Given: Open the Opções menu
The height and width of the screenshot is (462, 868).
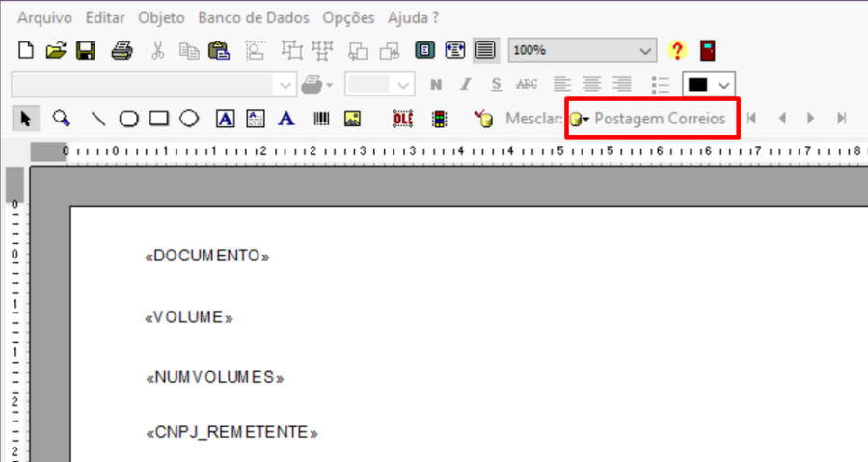Looking at the screenshot, I should point(348,17).
